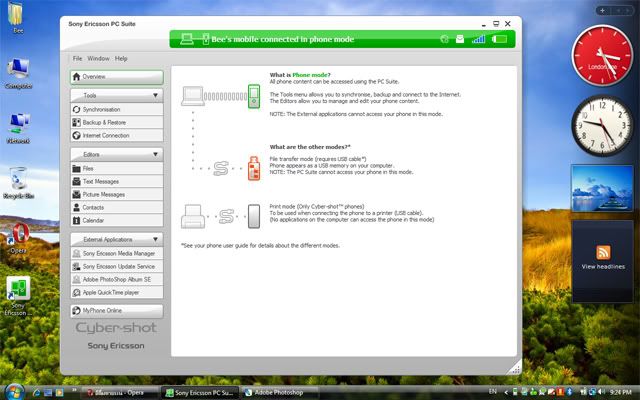640x400 pixels.
Task: Collapse the External Applications section arrow
Action: pos(156,239)
